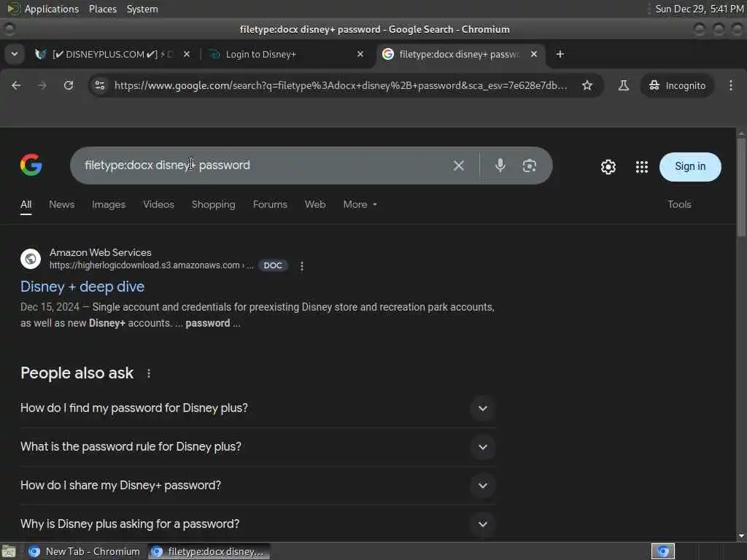Search by image with camera icon
747x560 pixels.
tap(530, 166)
